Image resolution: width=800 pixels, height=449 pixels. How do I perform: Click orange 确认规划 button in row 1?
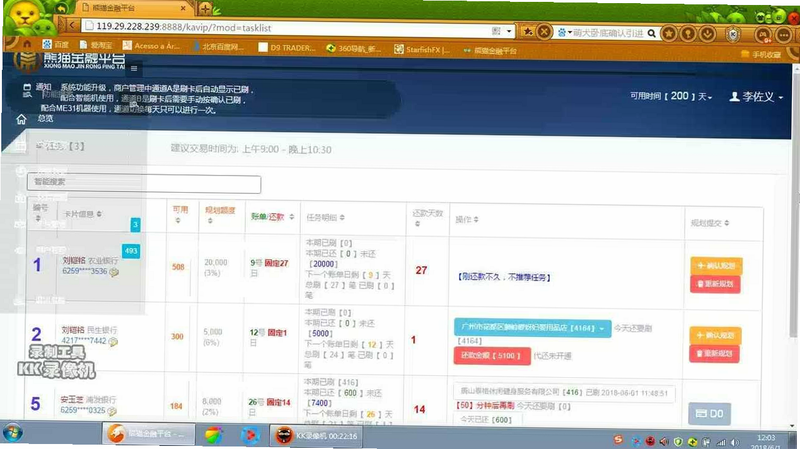click(716, 266)
